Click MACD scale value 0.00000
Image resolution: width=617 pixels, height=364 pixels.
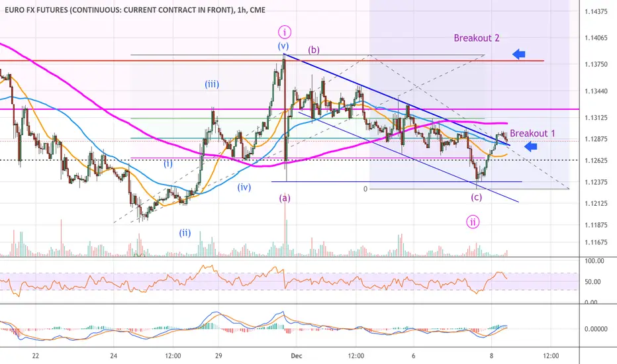pos(596,329)
